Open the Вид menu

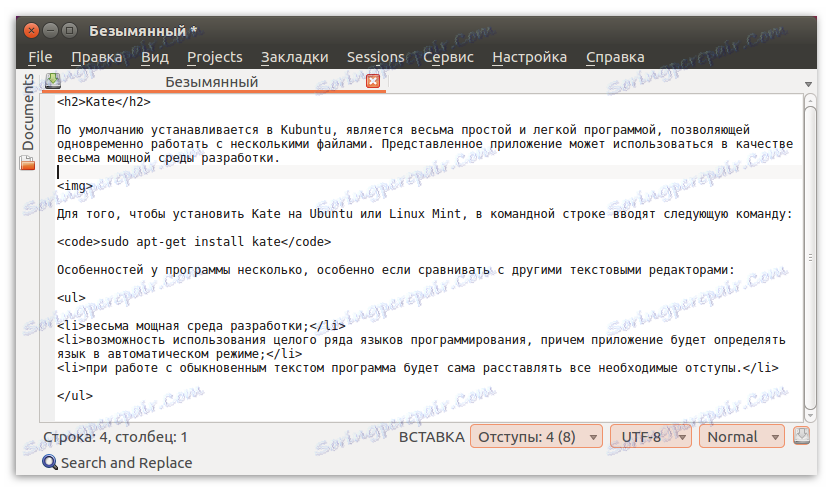coord(155,57)
